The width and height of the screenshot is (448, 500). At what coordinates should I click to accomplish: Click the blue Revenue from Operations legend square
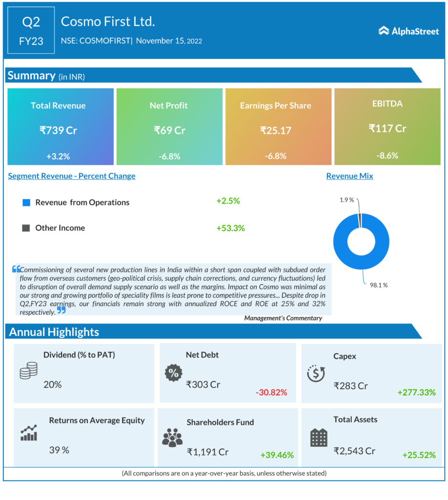26,202
